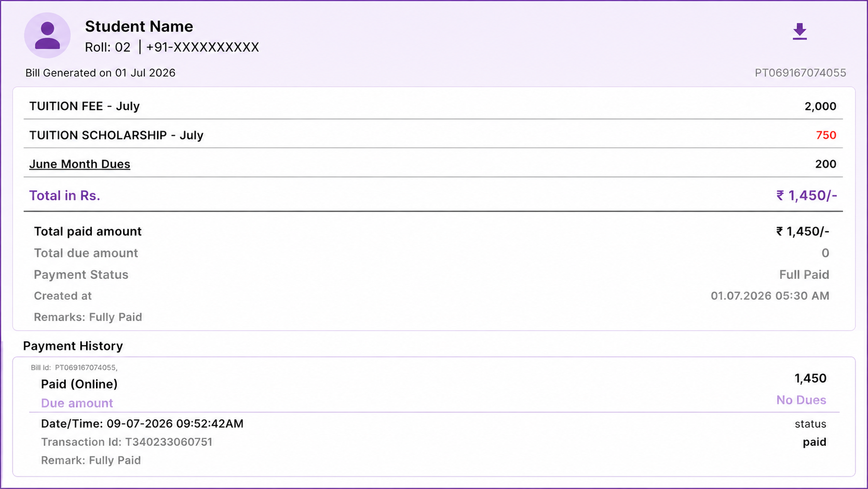Select the 200 June dues amount
The image size is (868, 489).
[x=825, y=164]
